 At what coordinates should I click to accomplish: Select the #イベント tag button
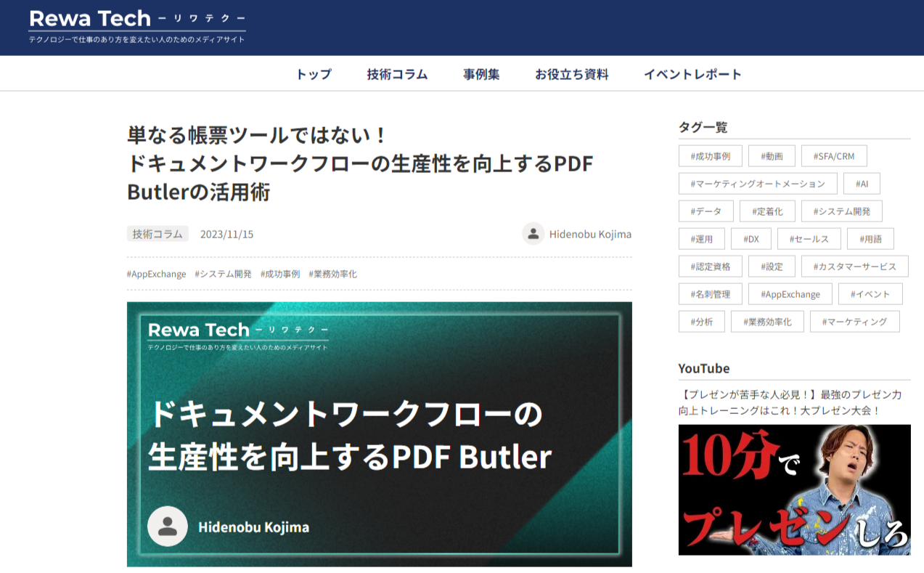tap(870, 294)
